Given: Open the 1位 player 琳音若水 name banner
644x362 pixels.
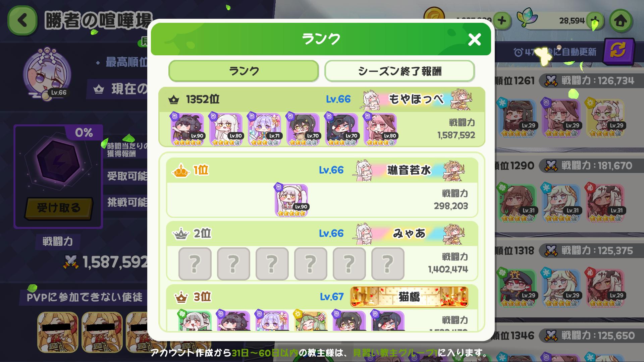Looking at the screenshot, I should click(409, 170).
